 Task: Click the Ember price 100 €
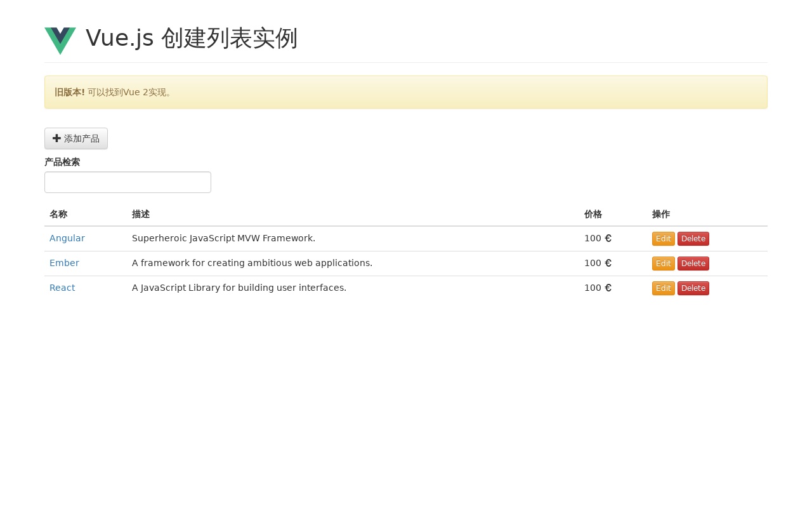(x=598, y=263)
